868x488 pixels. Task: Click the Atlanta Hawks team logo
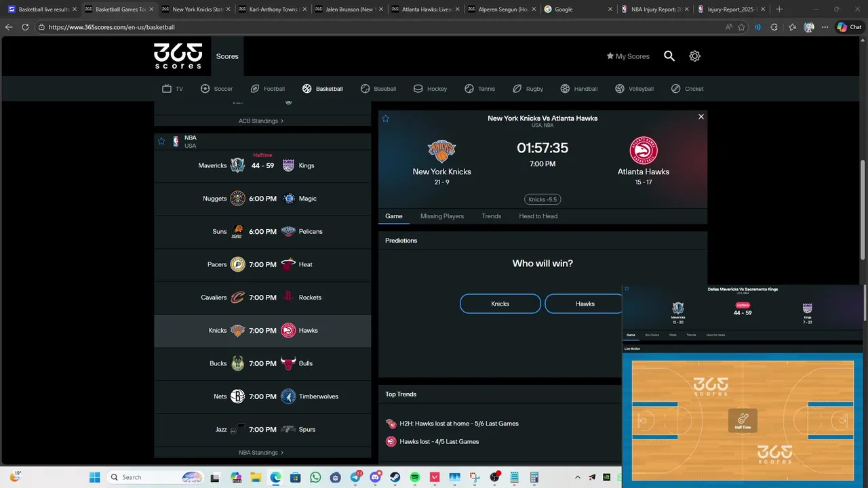644,150
